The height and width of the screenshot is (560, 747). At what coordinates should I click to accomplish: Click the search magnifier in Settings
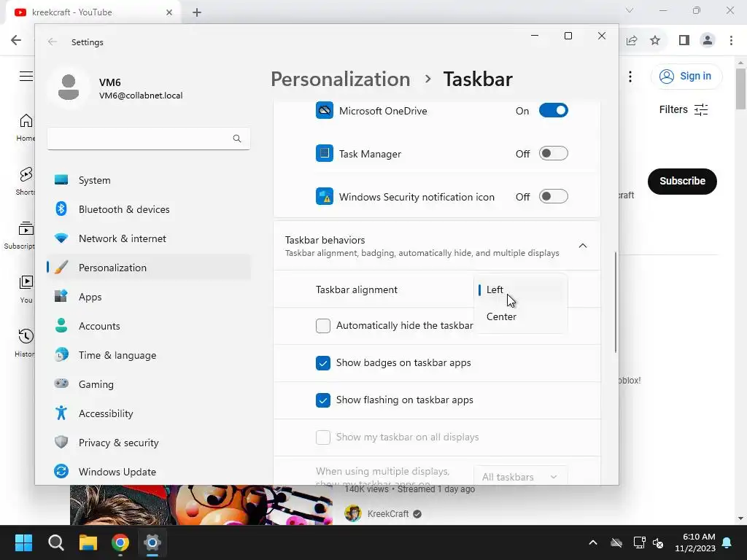(x=237, y=139)
